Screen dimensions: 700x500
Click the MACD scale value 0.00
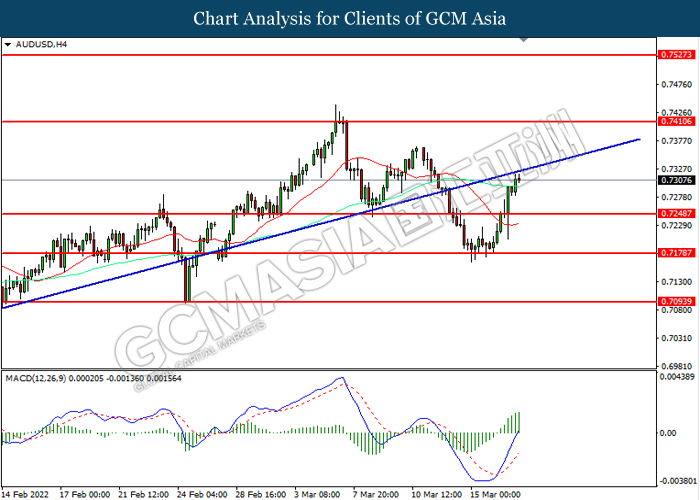click(667, 433)
